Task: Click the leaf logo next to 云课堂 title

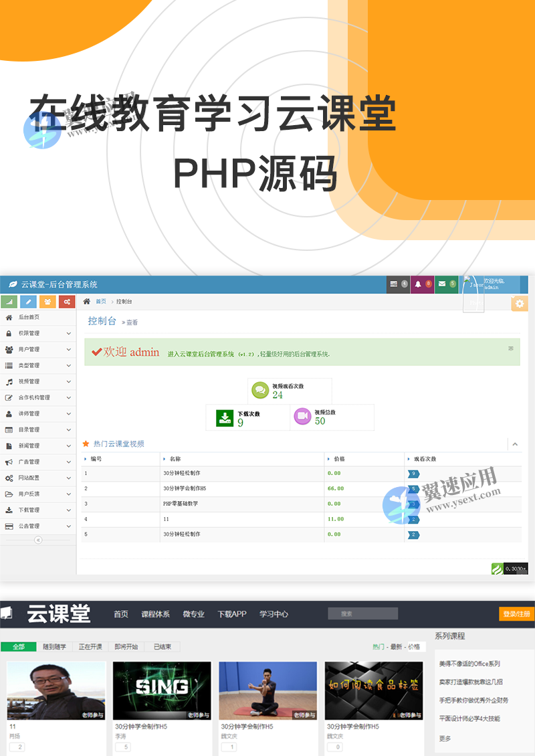Action: point(11,284)
